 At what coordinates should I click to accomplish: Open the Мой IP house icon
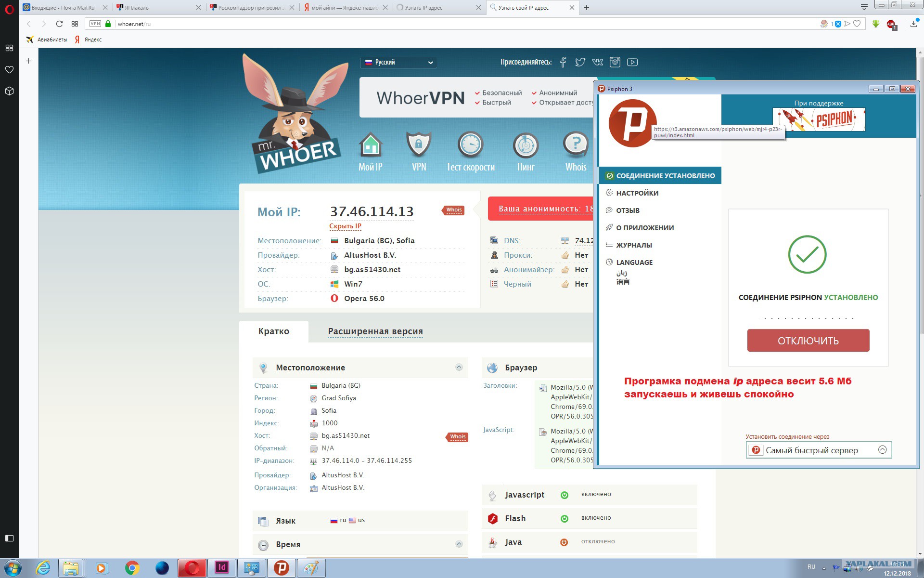pos(371,145)
